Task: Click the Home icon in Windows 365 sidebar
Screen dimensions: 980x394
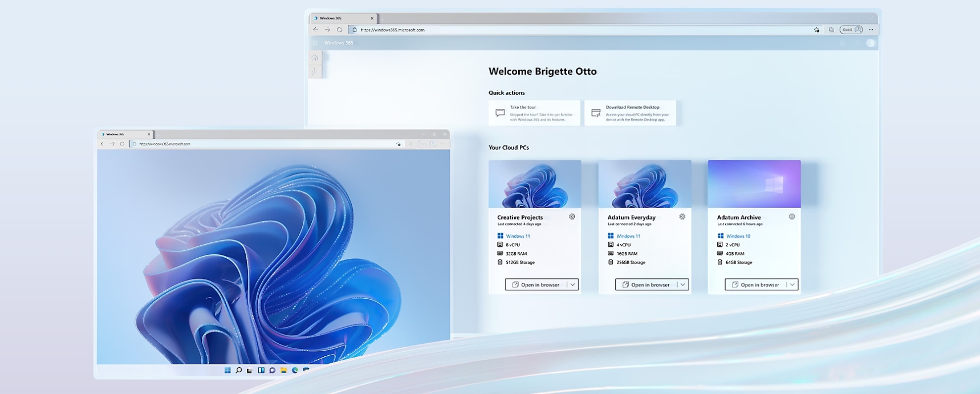Action: pos(315,58)
